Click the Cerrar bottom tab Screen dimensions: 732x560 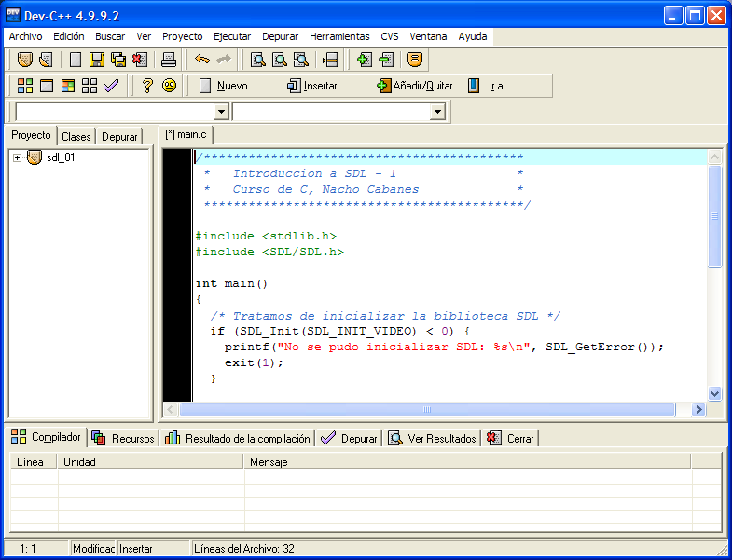click(511, 439)
